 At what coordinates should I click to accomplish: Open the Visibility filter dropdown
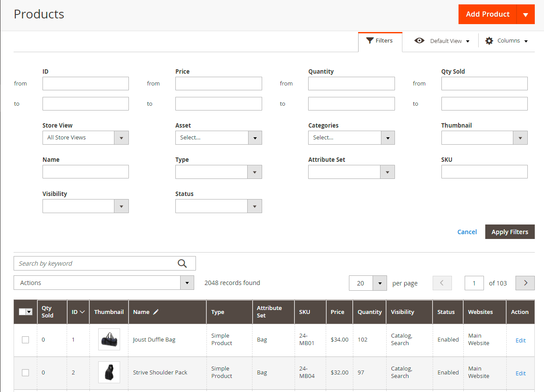[85, 206]
